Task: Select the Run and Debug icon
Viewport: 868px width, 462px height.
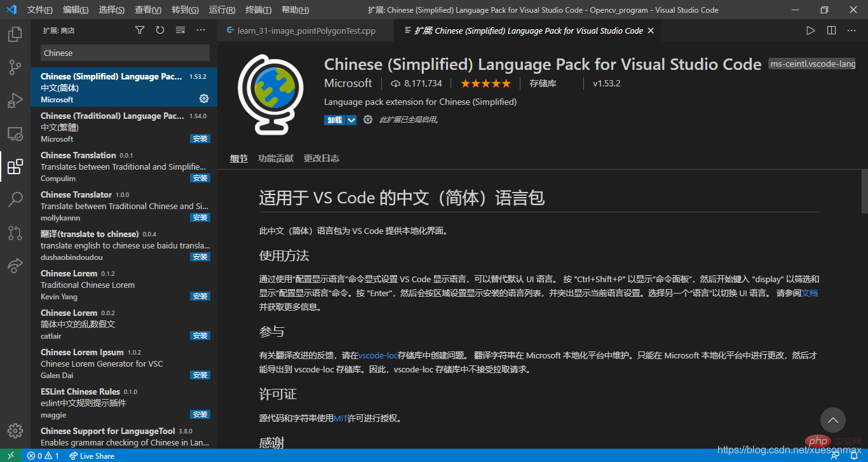Action: click(x=15, y=100)
